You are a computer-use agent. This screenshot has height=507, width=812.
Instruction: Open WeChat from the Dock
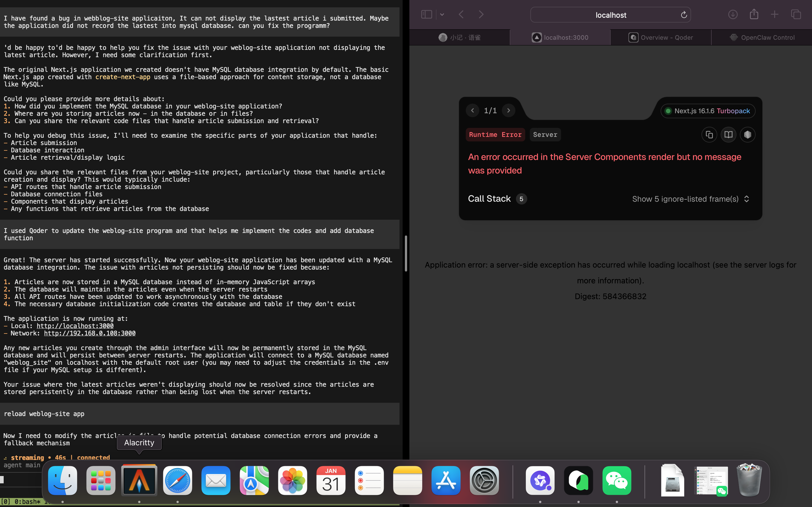pyautogui.click(x=616, y=481)
